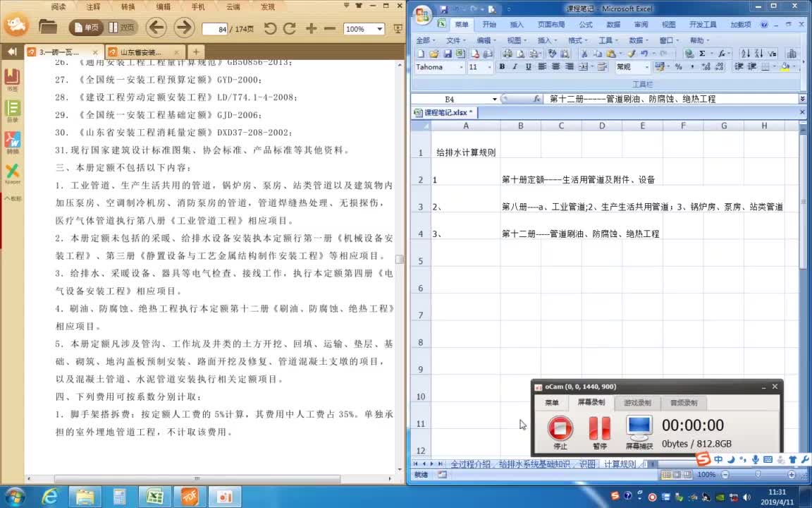
Task: Collapse PDF sidebar with back arrow icon
Action: [x=12, y=52]
